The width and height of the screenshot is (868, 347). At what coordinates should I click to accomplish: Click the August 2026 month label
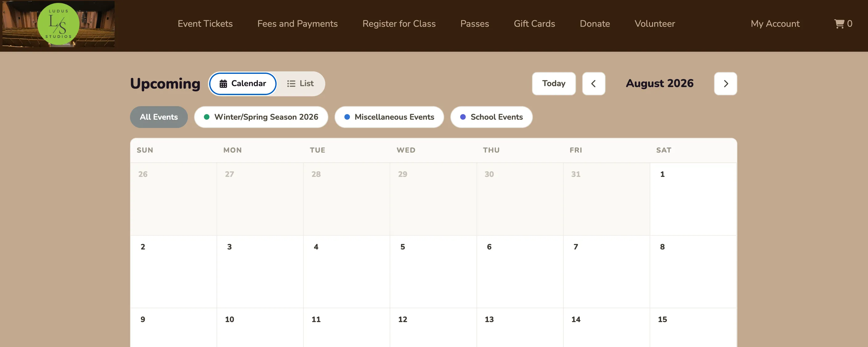659,83
